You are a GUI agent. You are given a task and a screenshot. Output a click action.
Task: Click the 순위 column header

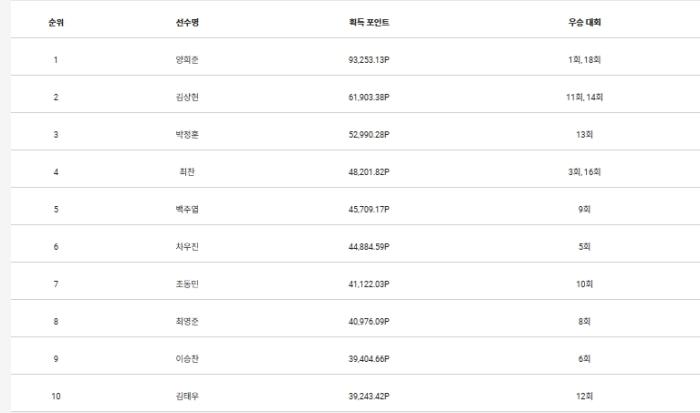tap(56, 22)
